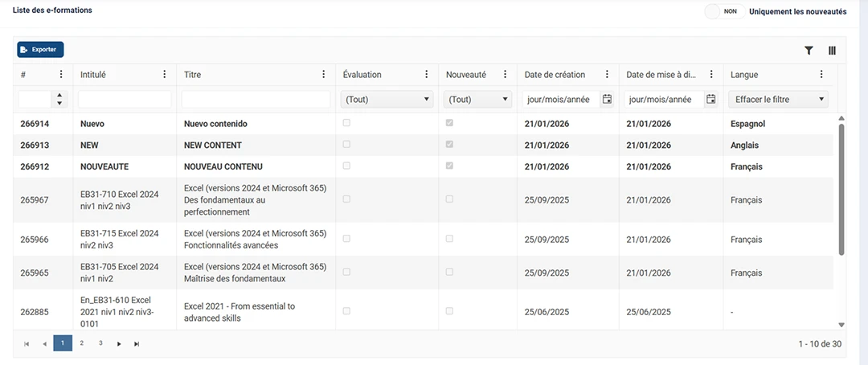Image resolution: width=868 pixels, height=365 pixels.
Task: Toggle the Uniquement les nouveautés switch
Action: pyautogui.click(x=725, y=11)
